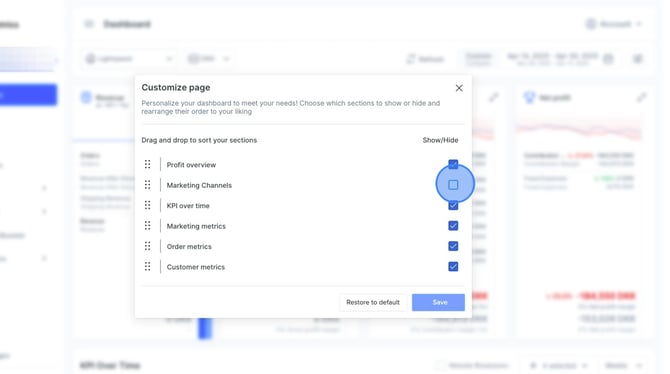
Task: Click Restore to default button
Action: click(x=373, y=302)
